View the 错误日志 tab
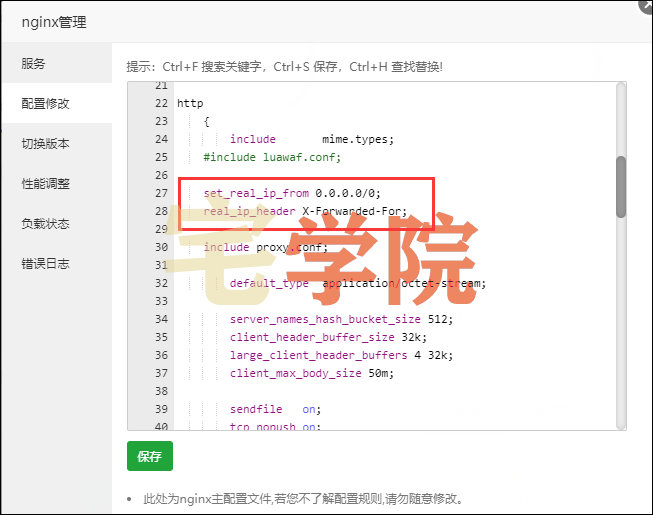This screenshot has height=515, width=653. 46,263
